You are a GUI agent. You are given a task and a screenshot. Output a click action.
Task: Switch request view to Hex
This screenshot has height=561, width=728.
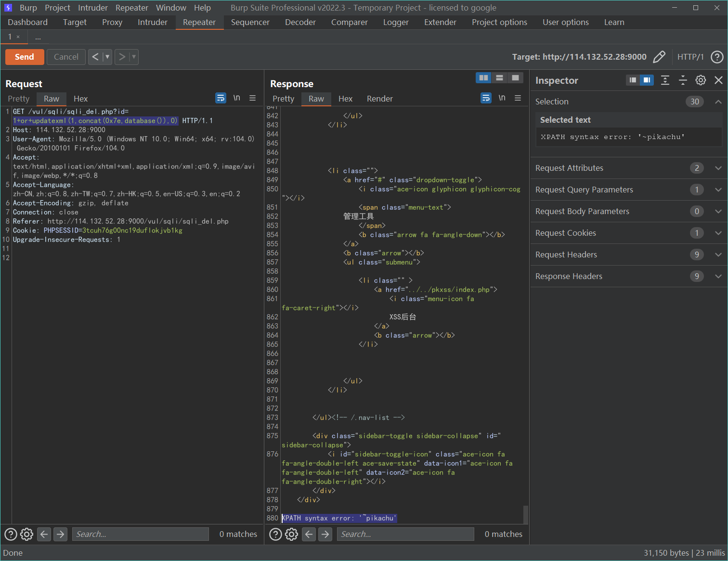80,99
